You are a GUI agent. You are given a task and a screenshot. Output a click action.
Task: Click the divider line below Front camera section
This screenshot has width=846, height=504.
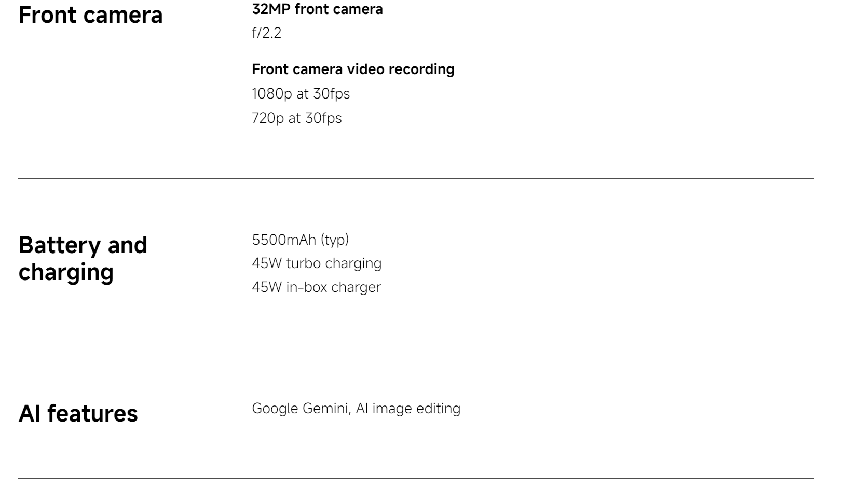[x=415, y=179]
